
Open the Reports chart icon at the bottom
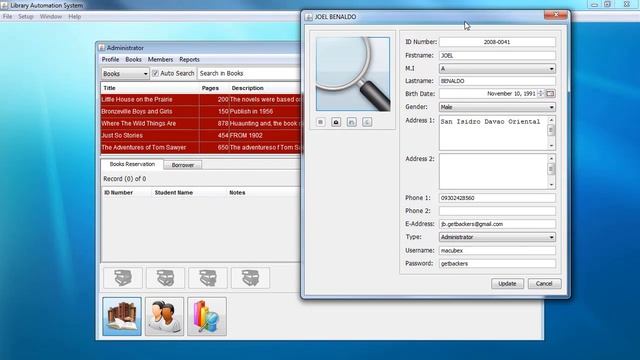pos(207,316)
